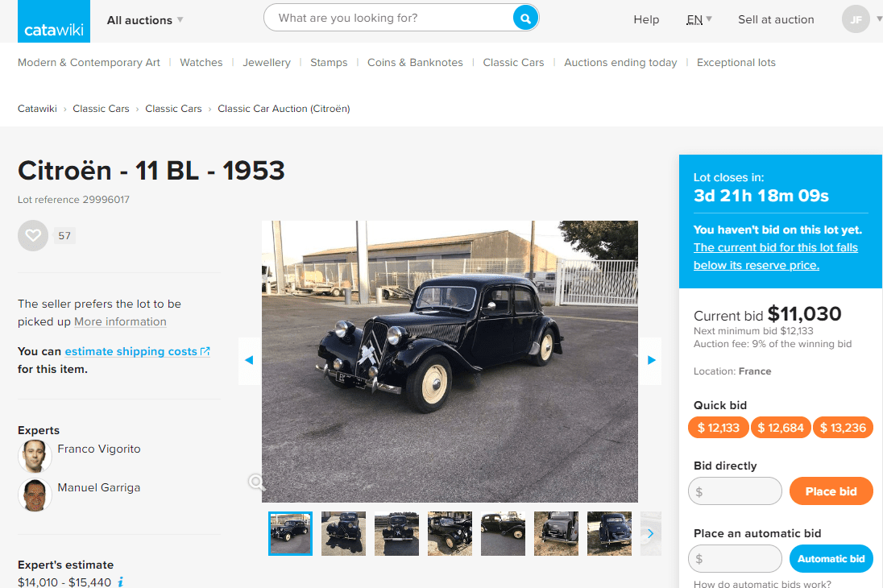Click the image zoom magnifier icon

(x=256, y=482)
